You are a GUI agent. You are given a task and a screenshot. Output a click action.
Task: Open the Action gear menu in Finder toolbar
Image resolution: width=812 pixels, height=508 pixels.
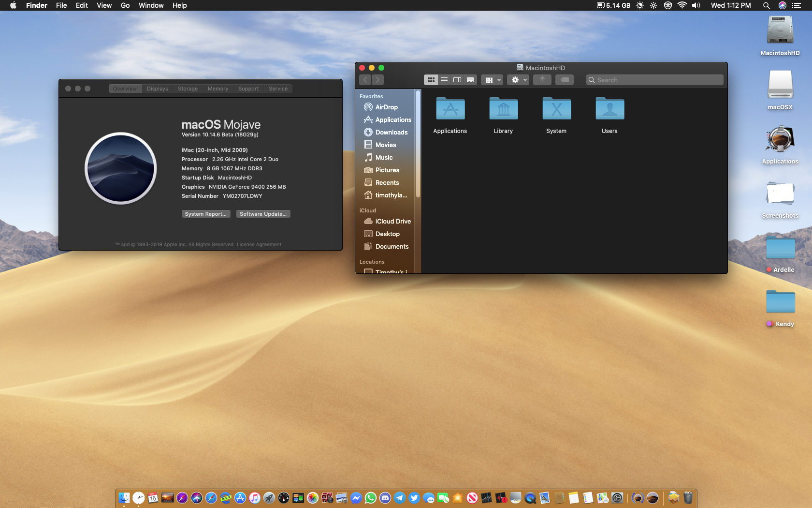click(x=518, y=80)
